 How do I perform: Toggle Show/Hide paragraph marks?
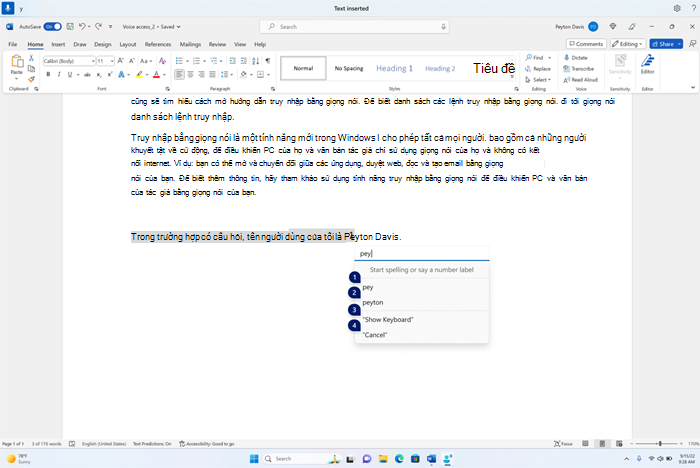[268, 61]
